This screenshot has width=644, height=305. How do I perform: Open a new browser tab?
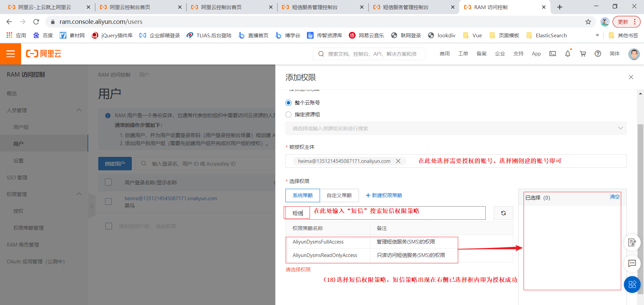pos(559,7)
